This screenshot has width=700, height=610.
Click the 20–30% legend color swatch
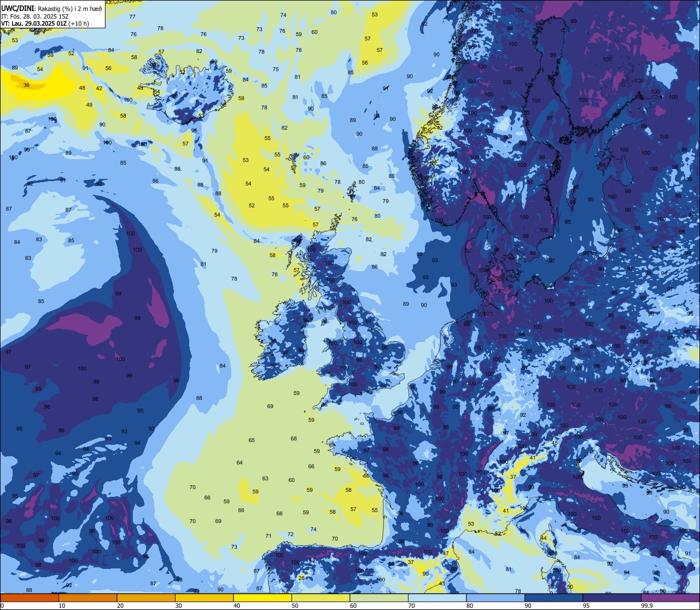[146, 597]
